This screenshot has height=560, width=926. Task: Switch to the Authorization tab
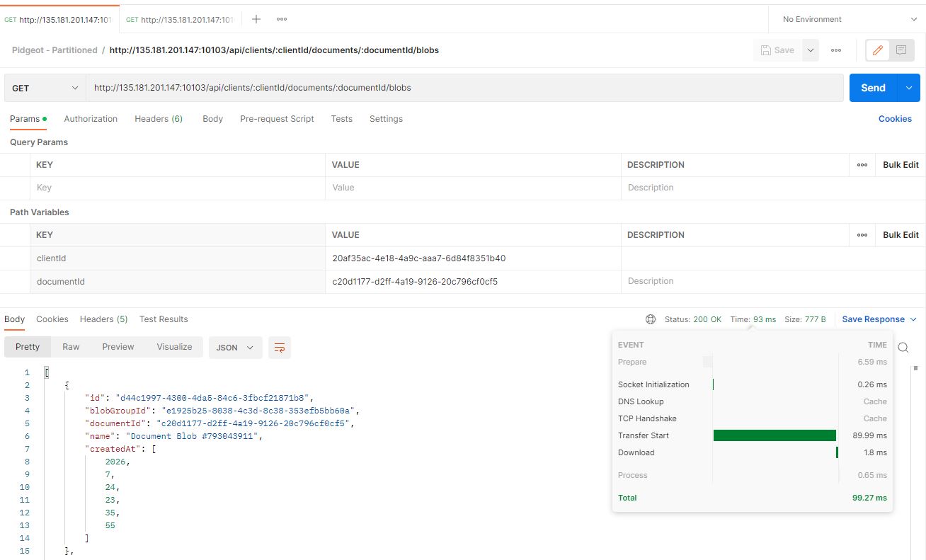pos(91,119)
